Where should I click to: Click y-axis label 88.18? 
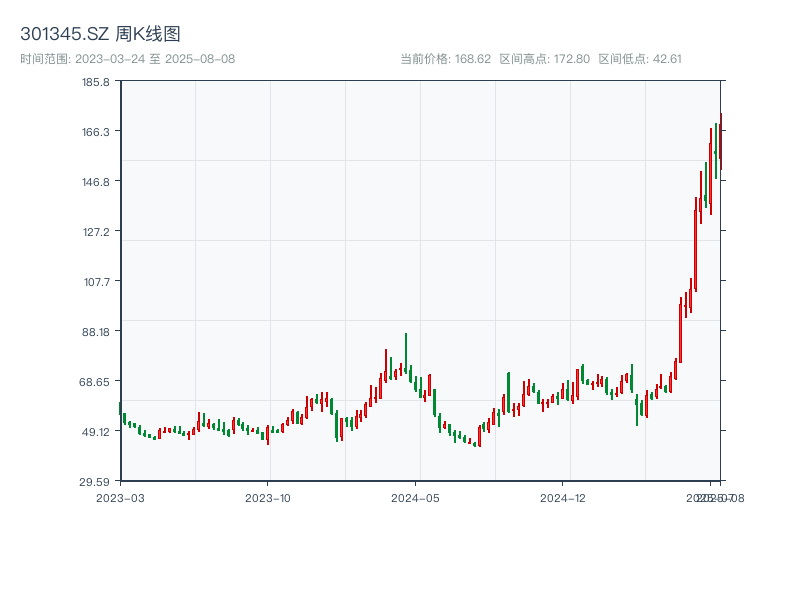point(95,332)
